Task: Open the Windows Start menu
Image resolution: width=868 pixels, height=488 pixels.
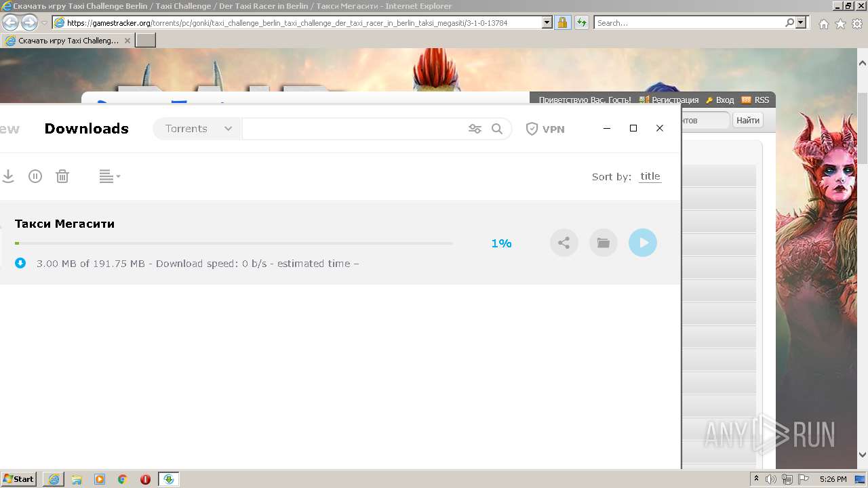Action: click(18, 479)
